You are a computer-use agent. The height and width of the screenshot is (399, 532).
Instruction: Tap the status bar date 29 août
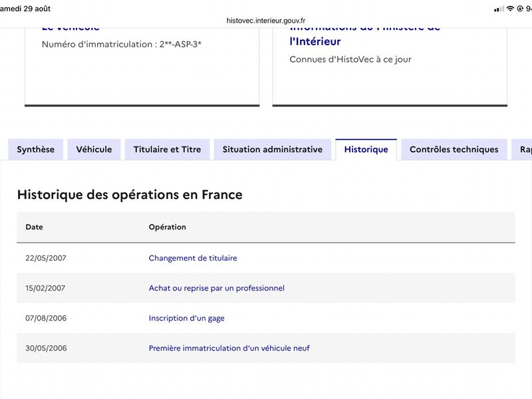click(x=37, y=9)
